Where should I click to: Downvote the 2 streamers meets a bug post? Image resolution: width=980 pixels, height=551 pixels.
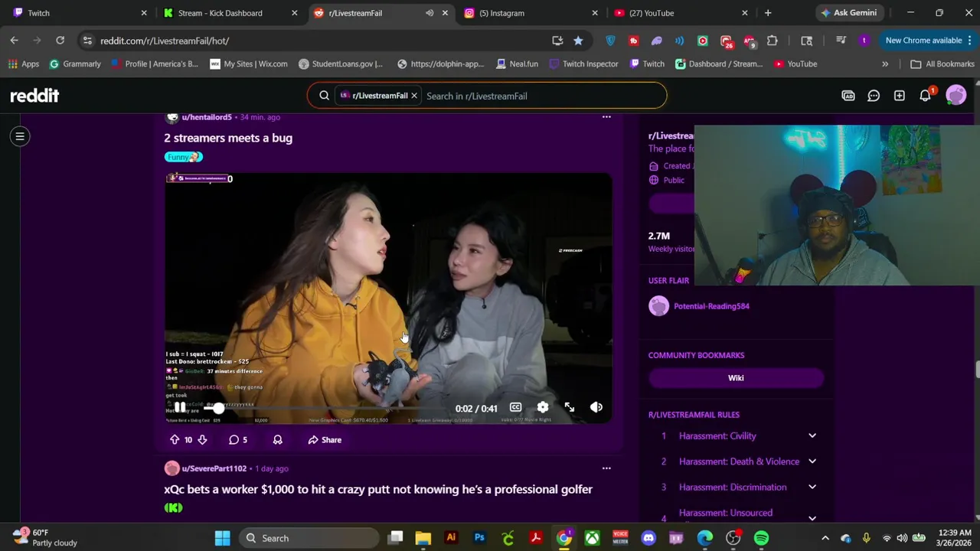[202, 440]
